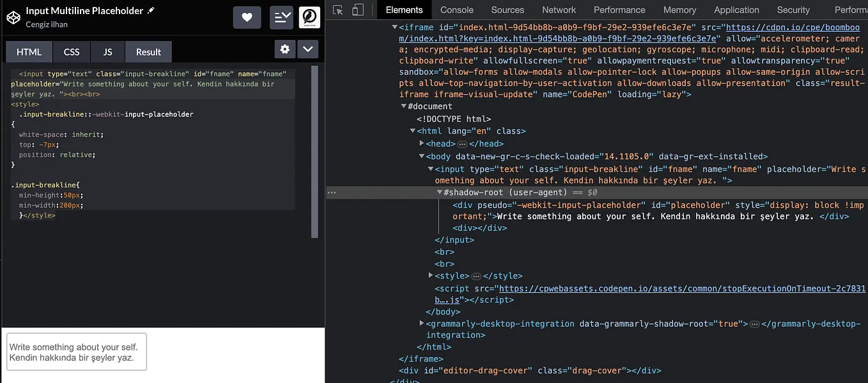Screen dimensions: 868x383
Task: Open the stopExecutionOnTimeout script link
Action: point(650,294)
